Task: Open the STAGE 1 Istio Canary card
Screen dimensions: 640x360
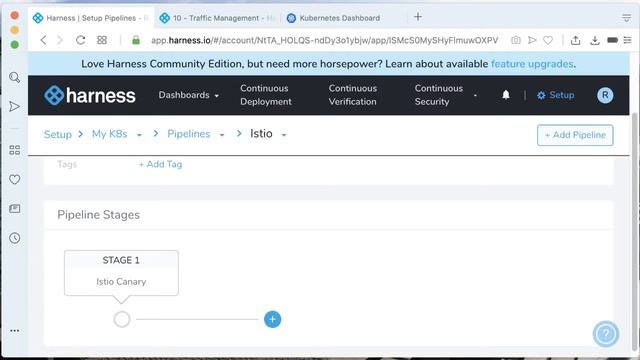Action: point(121,273)
